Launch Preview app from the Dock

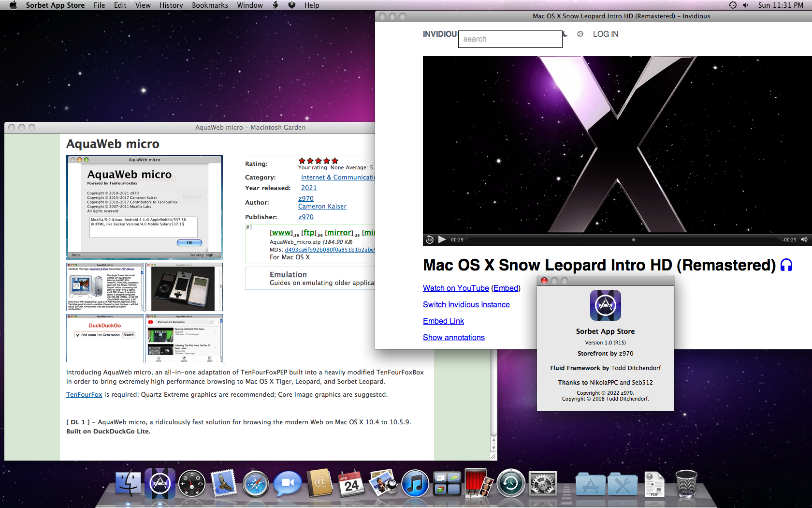pos(383,484)
